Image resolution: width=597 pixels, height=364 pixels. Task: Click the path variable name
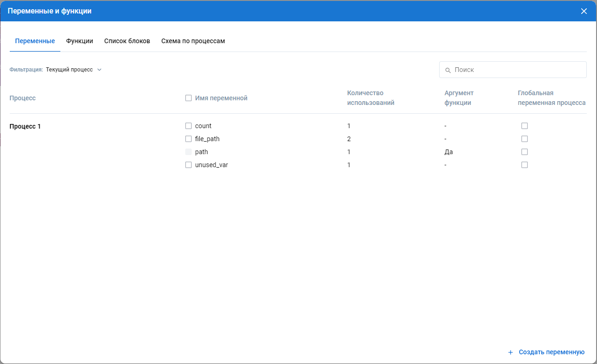201,152
